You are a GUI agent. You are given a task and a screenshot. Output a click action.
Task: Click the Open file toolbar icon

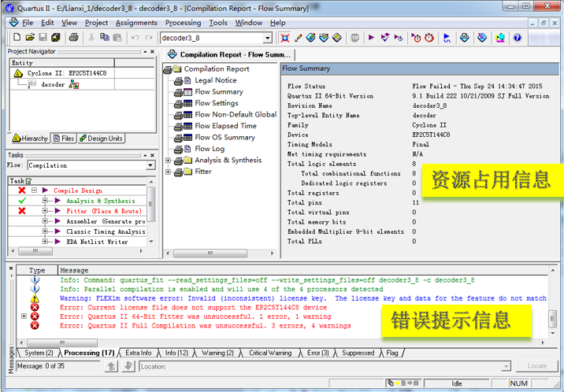tap(30, 37)
